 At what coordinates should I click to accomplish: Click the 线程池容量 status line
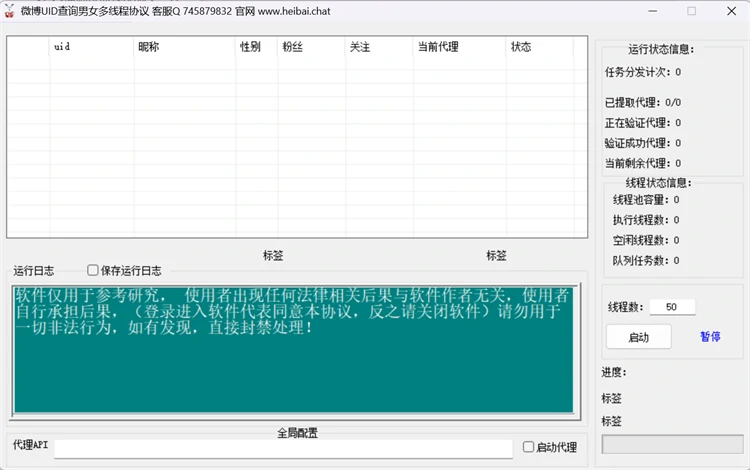(x=646, y=199)
